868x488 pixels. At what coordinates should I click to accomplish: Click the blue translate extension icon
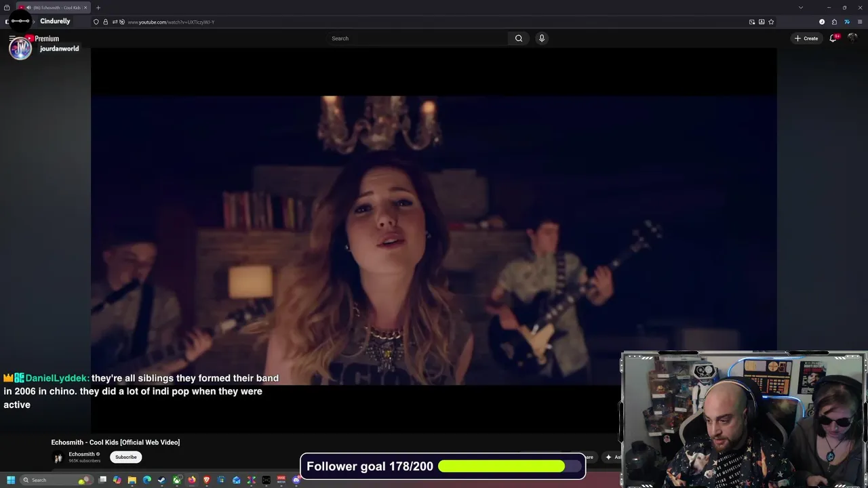[847, 22]
